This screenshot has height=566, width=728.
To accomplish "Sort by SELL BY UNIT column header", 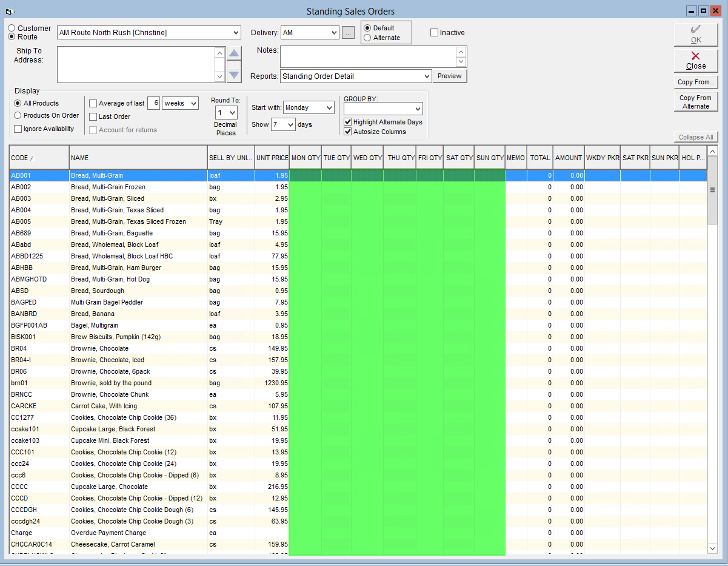I will [x=230, y=158].
